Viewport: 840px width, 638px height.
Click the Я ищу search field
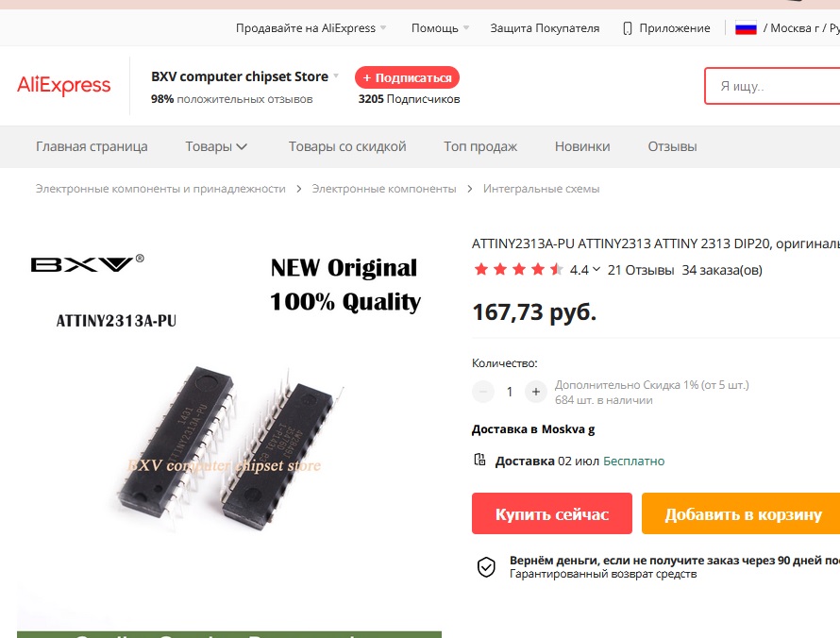pyautogui.click(x=772, y=86)
